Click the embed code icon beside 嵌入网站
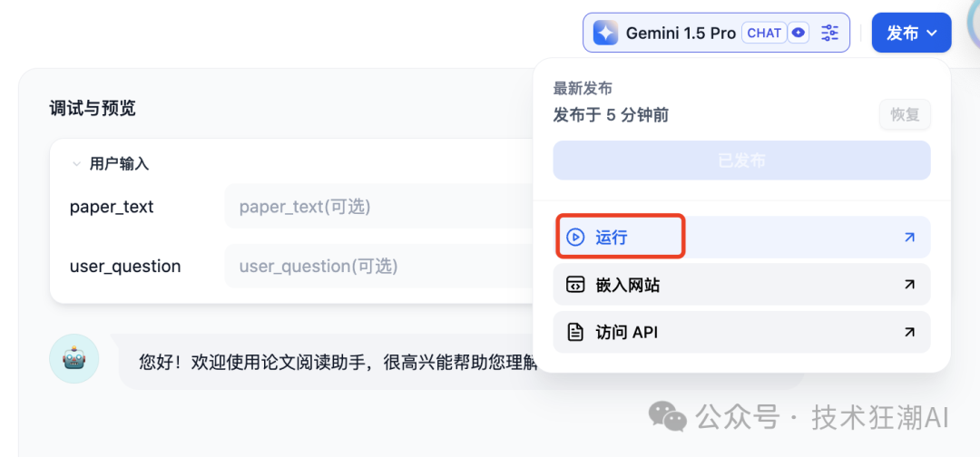This screenshot has width=980, height=457. (x=575, y=285)
